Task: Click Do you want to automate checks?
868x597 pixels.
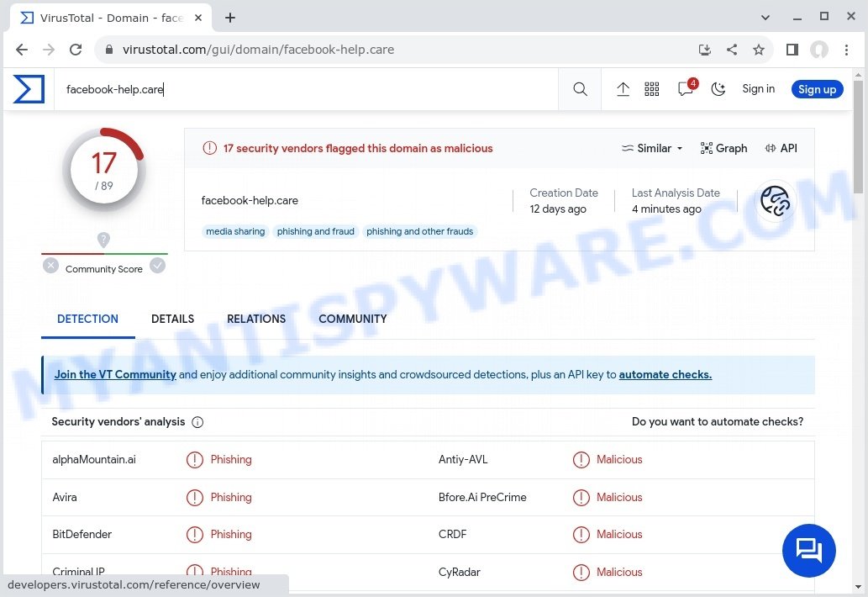Action: pos(718,421)
